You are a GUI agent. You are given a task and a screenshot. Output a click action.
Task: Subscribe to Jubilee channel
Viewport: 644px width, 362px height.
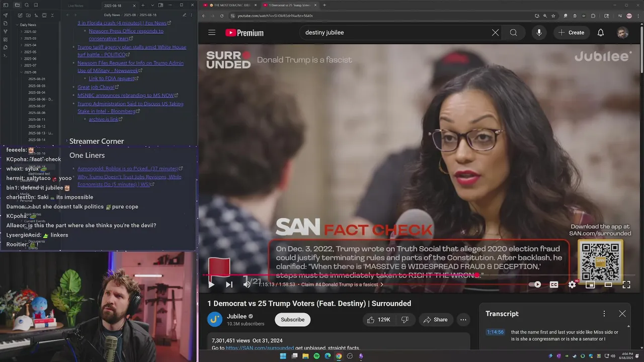292,320
